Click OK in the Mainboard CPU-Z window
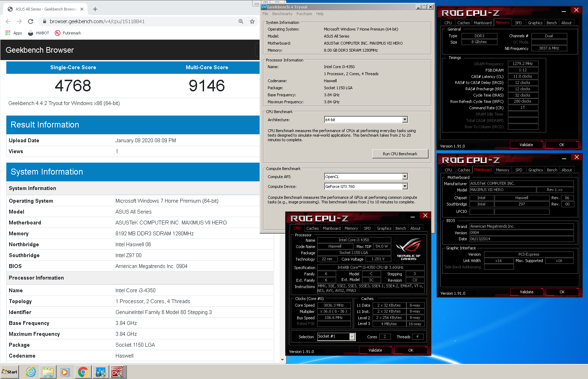This screenshot has width=588, height=379. pos(562,292)
